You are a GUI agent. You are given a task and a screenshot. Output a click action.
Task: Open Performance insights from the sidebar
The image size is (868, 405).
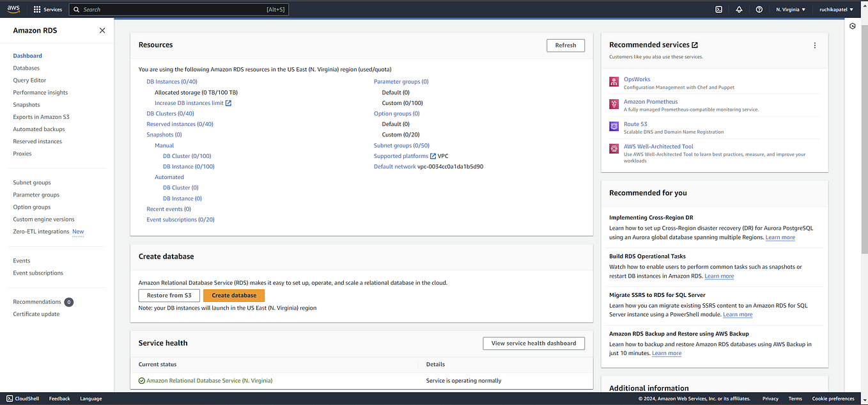(40, 92)
